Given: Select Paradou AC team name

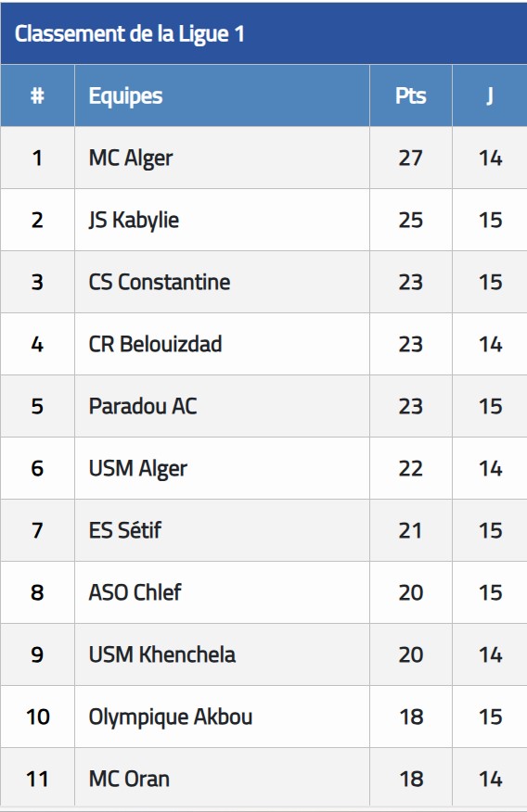Looking at the screenshot, I should 143,407.
